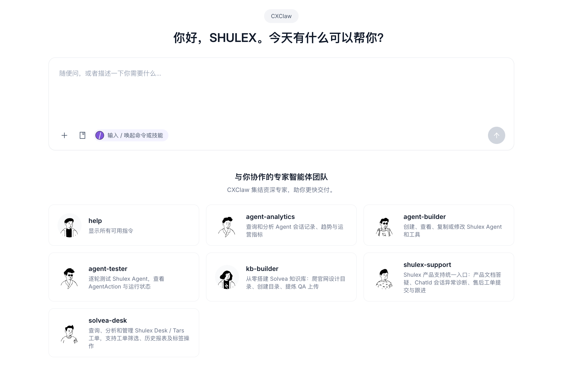
Task: Select the agent-builder card title
Action: click(x=424, y=217)
